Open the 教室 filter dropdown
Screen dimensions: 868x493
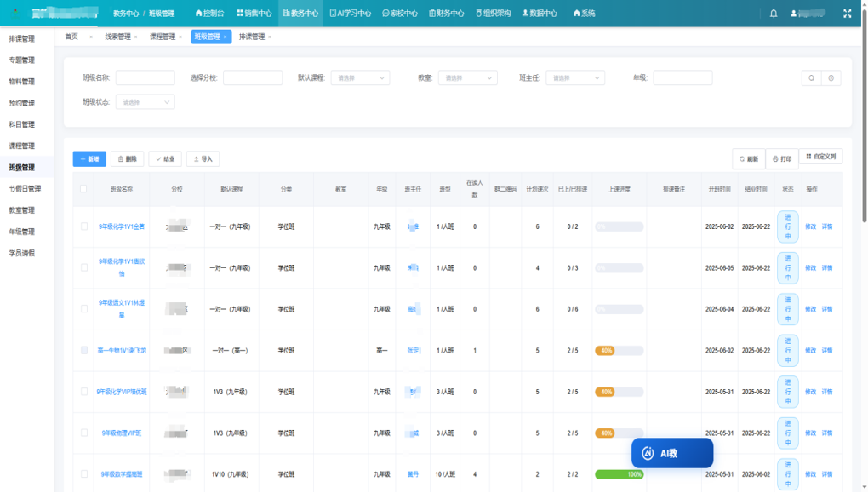[x=468, y=78]
